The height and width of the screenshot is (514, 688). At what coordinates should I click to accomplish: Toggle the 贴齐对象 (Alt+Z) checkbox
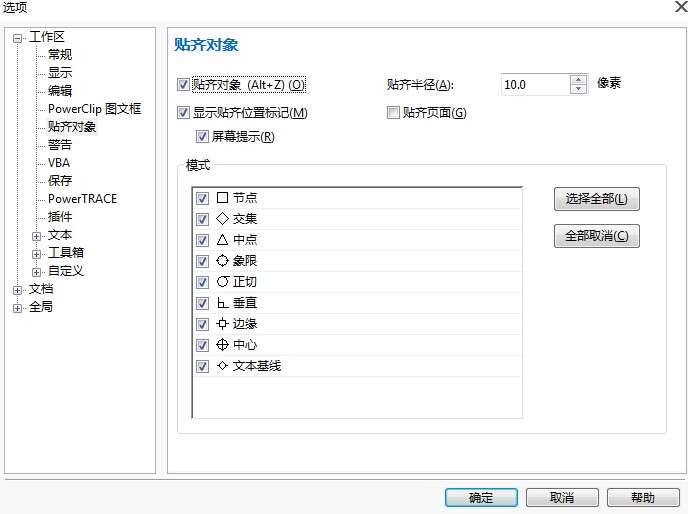pyautogui.click(x=183, y=84)
